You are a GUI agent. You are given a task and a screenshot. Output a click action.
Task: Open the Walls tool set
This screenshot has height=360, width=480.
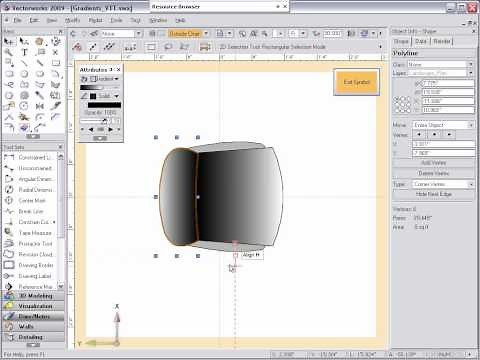[x=33, y=327]
